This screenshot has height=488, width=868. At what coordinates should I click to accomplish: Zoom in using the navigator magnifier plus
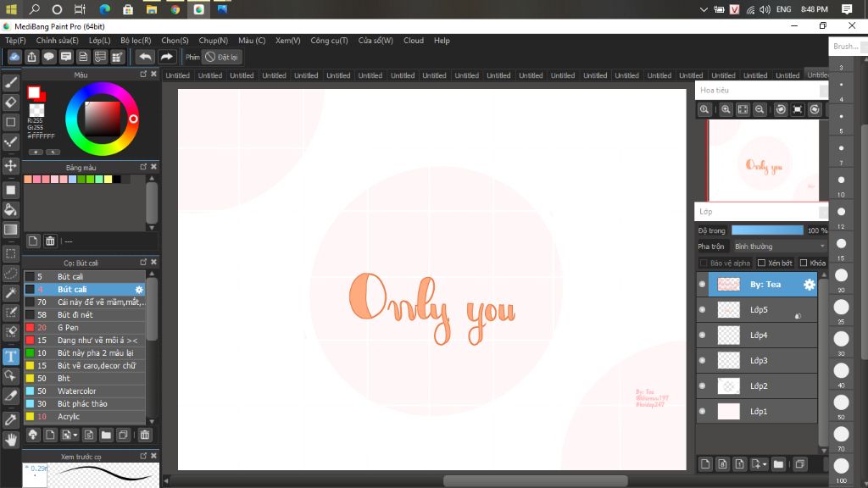[x=726, y=109]
